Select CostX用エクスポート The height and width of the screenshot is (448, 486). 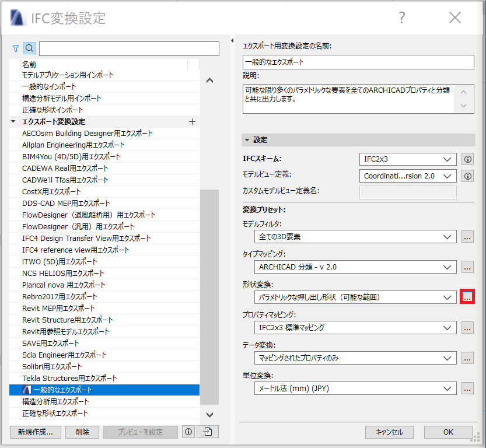(104, 192)
